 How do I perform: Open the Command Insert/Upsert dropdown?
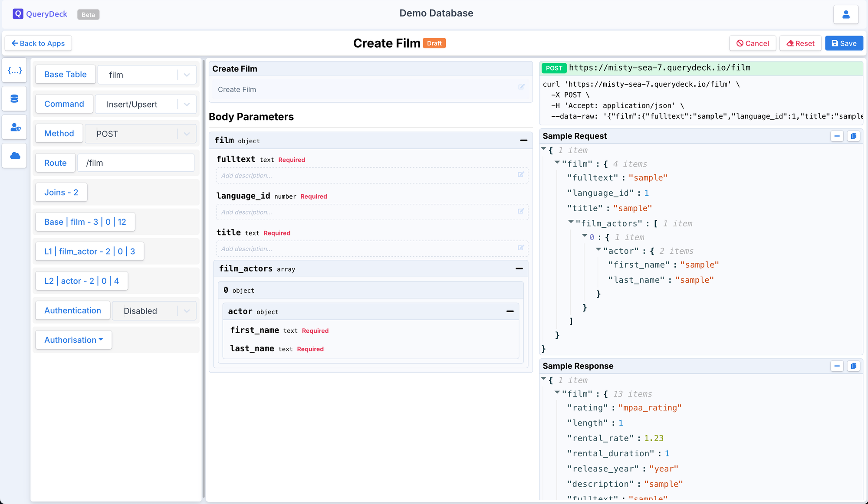[x=145, y=105]
